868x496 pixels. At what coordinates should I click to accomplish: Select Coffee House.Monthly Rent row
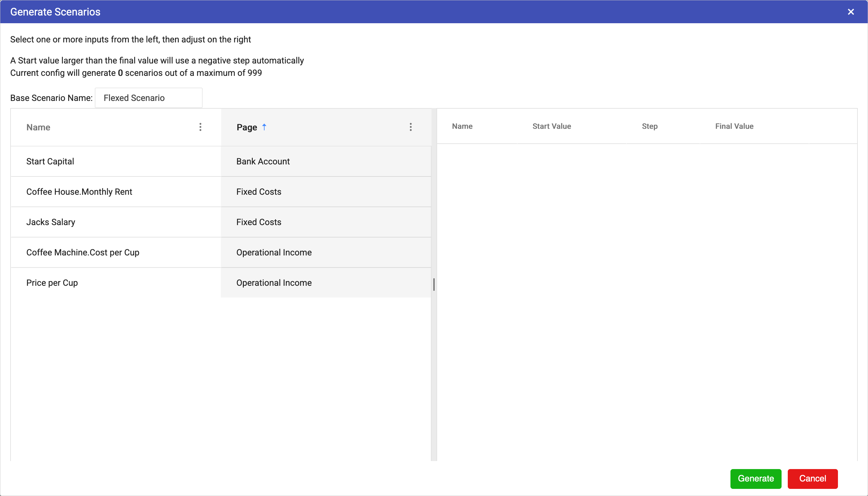[79, 192]
